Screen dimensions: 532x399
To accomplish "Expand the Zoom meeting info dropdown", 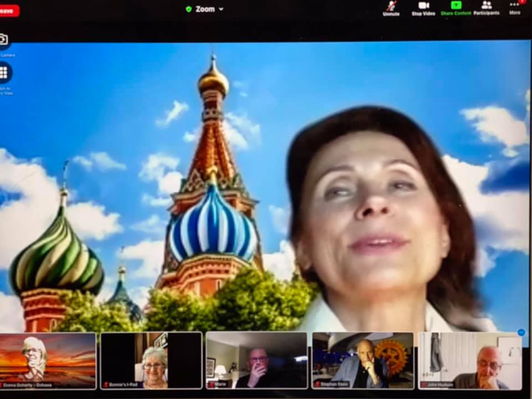I will tap(221, 9).
